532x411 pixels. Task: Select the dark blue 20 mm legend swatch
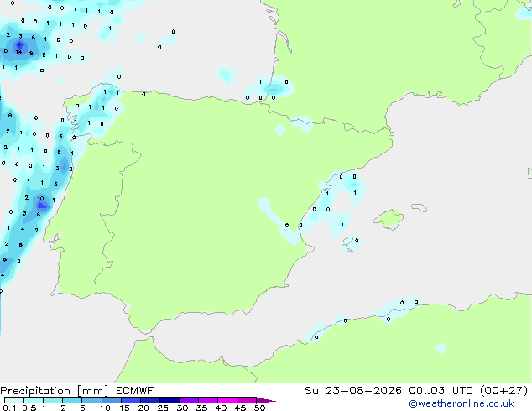pos(150,400)
